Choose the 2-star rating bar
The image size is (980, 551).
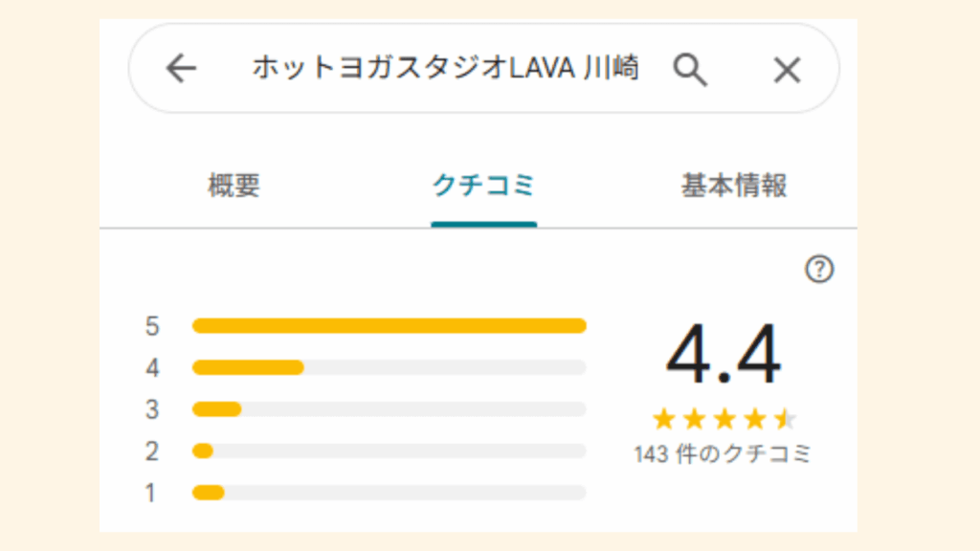(389, 451)
